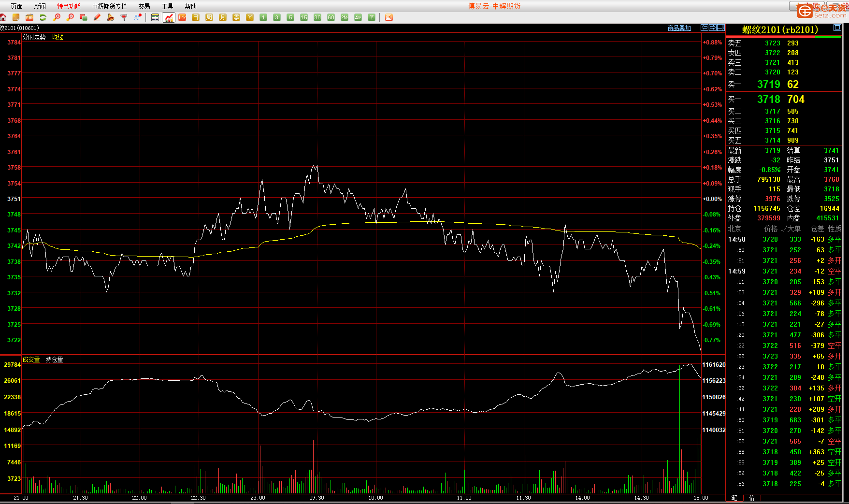The height and width of the screenshot is (504, 849).
Task: Select the intraday trend chart icon
Action: (169, 17)
